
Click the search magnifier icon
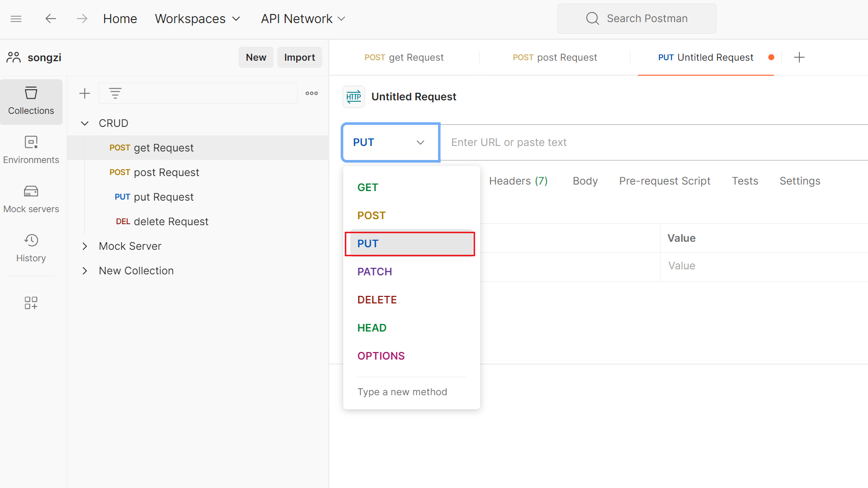[x=592, y=19]
